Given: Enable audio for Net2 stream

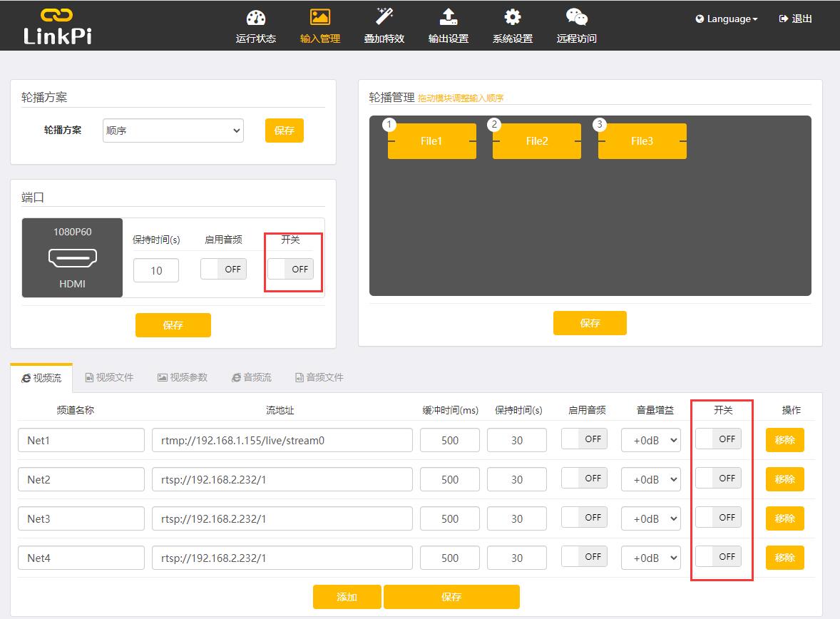Looking at the screenshot, I should click(584, 478).
